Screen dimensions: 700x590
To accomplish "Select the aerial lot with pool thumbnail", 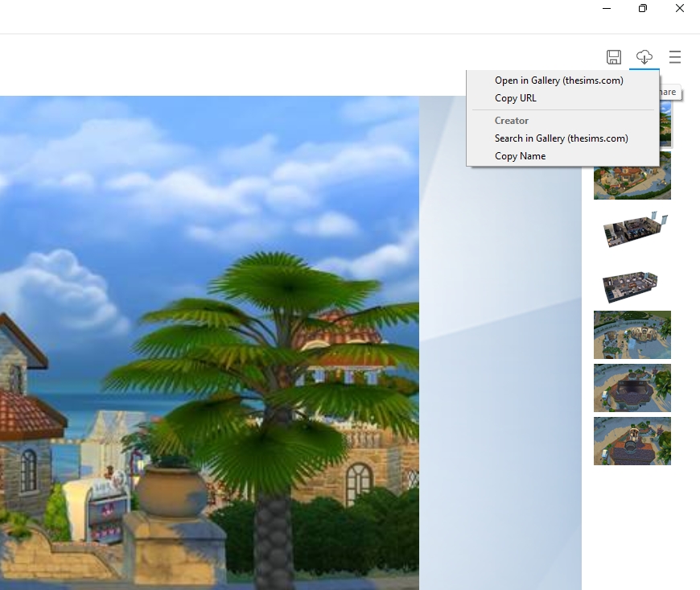I will coord(632,335).
